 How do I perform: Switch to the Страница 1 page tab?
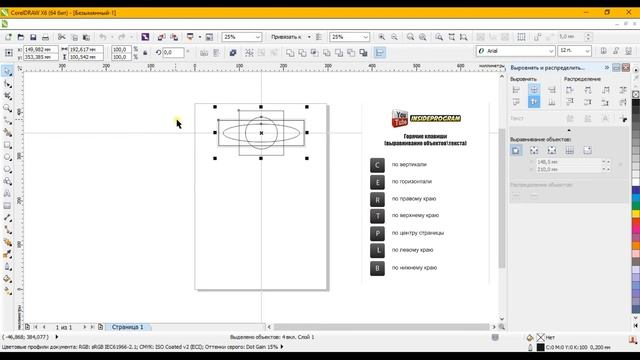coord(128,327)
